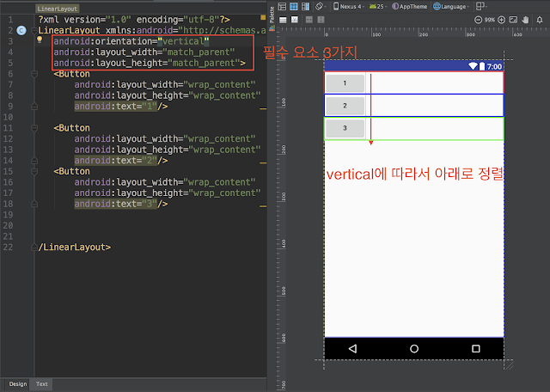Click the expand vertically icon
The height and width of the screenshot is (392, 550).
click(321, 20)
